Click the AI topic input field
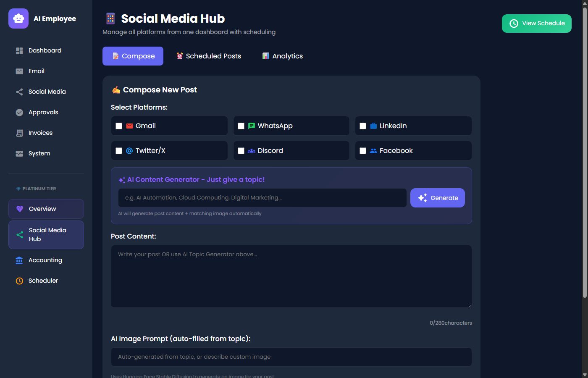This screenshot has width=588, height=378. tap(262, 198)
